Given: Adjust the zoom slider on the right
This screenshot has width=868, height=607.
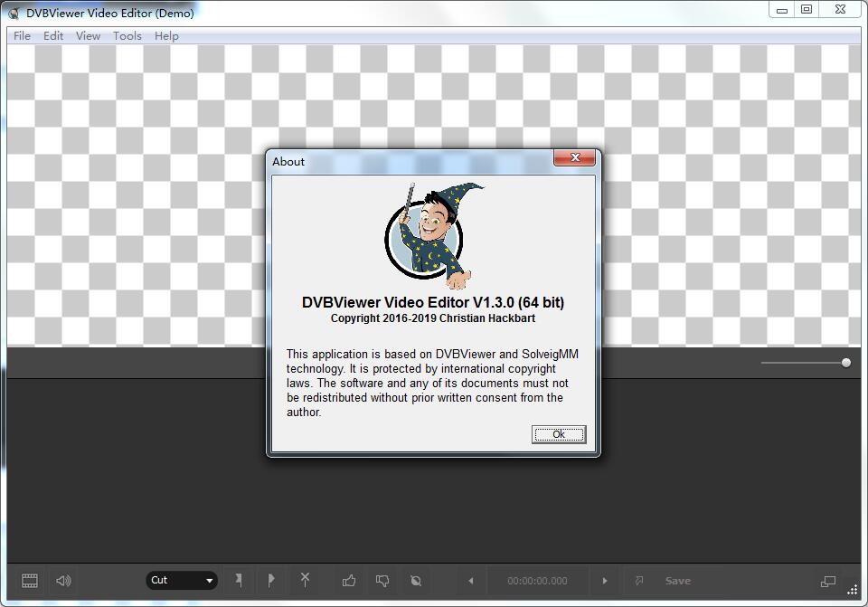Looking at the screenshot, I should tap(845, 362).
